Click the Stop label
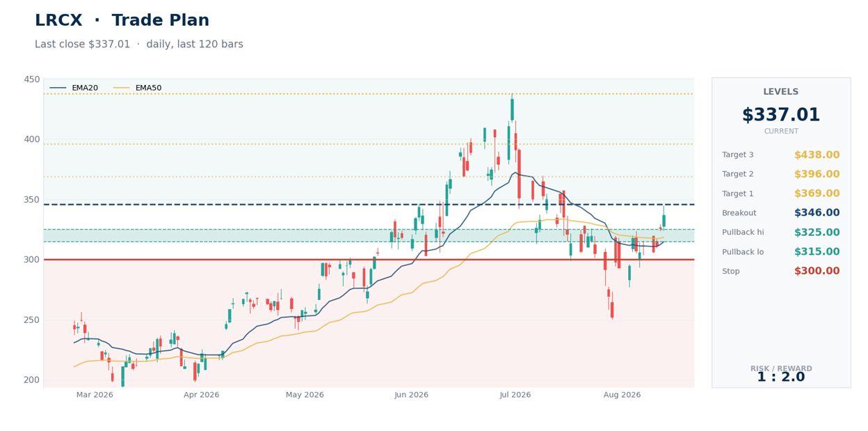 click(x=731, y=272)
